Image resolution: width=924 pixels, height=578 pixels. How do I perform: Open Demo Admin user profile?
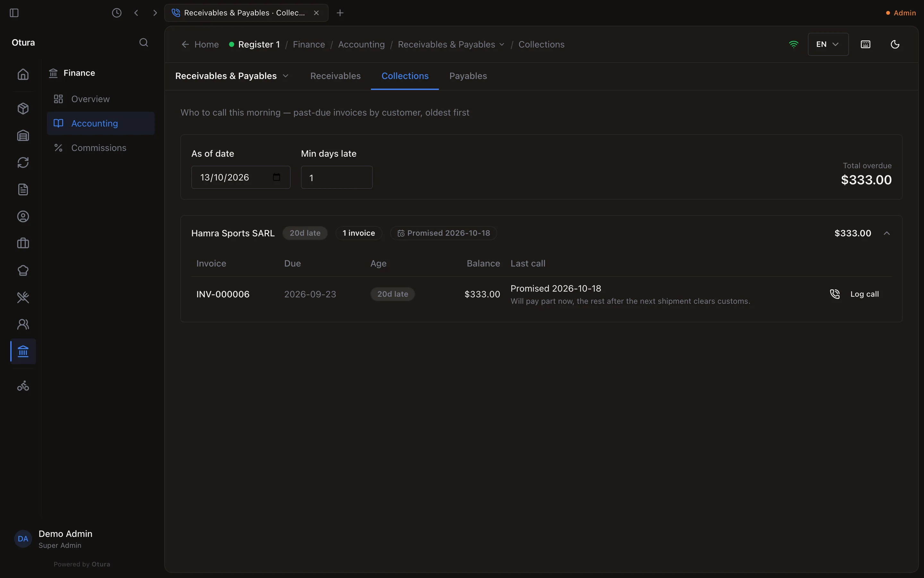point(54,539)
